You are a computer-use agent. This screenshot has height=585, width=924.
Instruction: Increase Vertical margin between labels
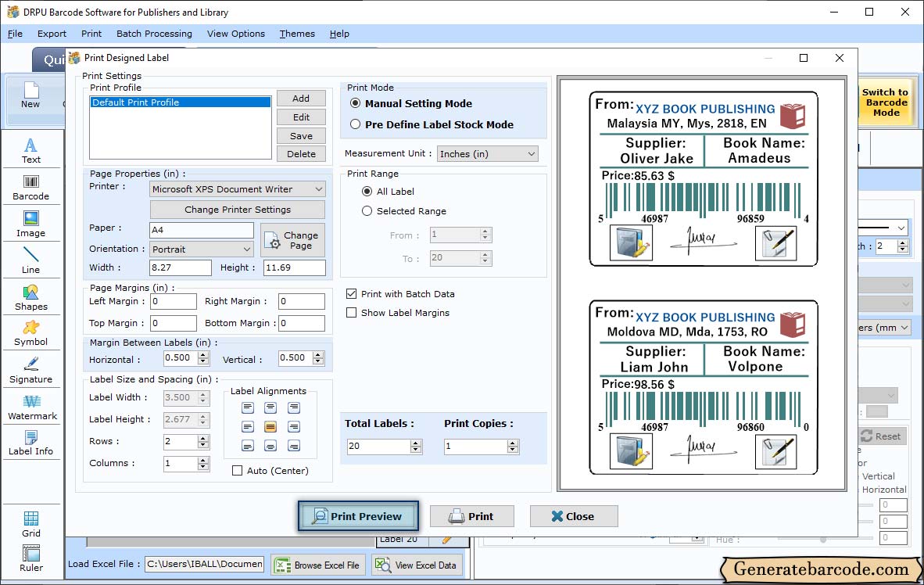(318, 354)
